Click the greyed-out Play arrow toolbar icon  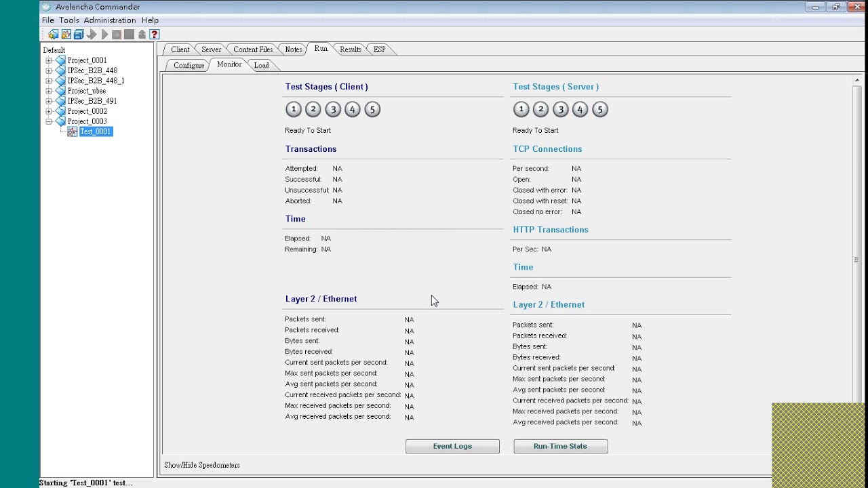point(104,35)
